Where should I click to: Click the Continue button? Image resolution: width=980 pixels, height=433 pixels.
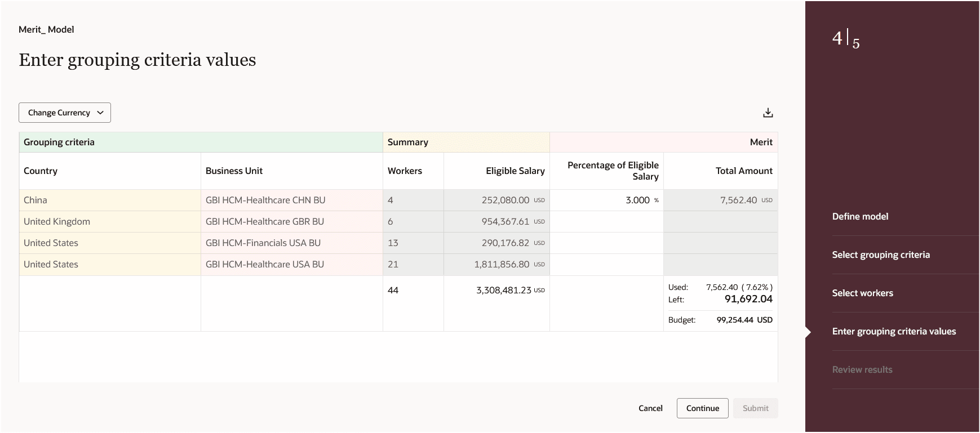pyautogui.click(x=702, y=408)
